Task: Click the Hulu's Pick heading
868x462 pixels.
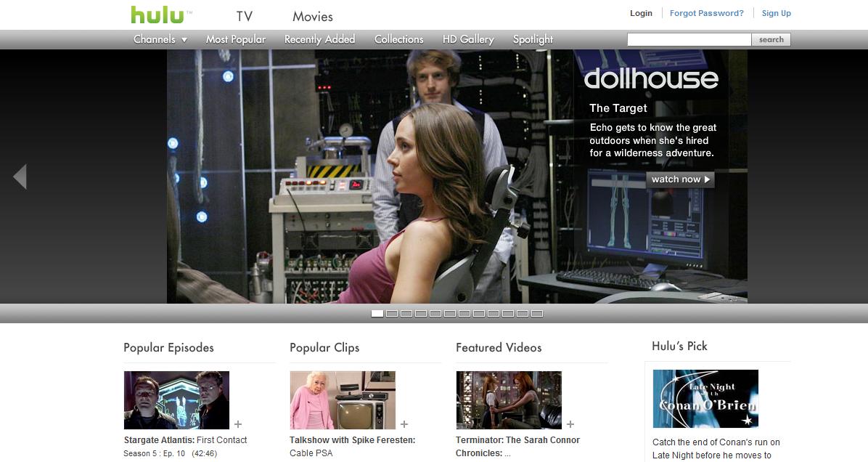Action: [680, 346]
